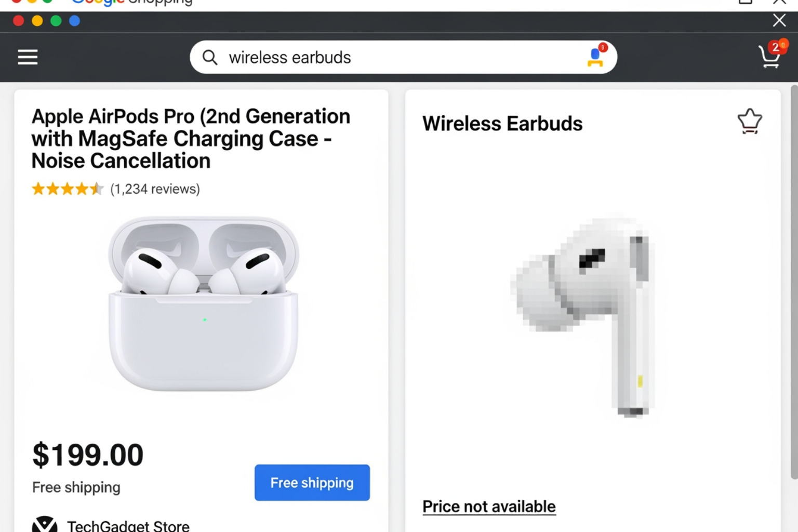Select the Wireless Earbuds product title
This screenshot has width=798, height=532.
pyautogui.click(x=502, y=124)
